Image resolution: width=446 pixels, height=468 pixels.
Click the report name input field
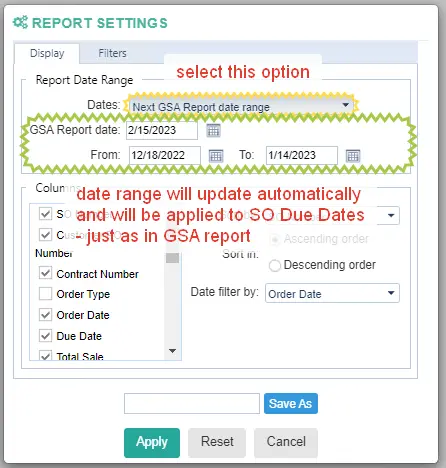click(x=192, y=403)
